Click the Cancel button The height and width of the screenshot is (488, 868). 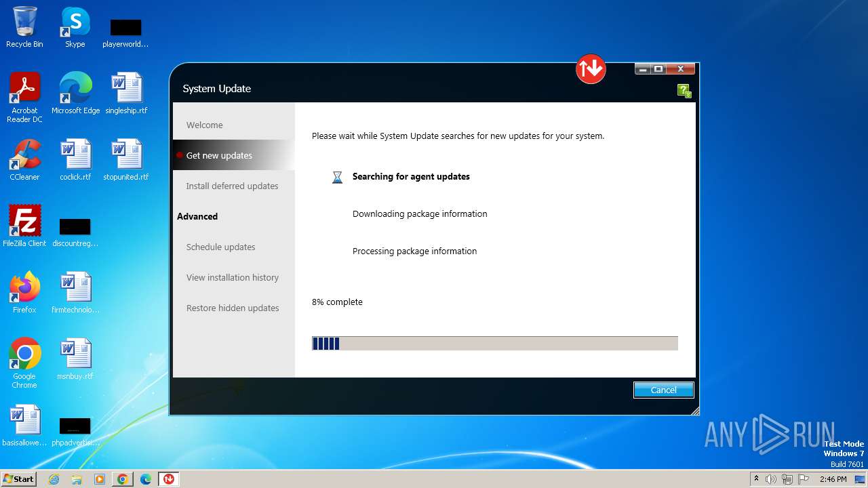(663, 390)
